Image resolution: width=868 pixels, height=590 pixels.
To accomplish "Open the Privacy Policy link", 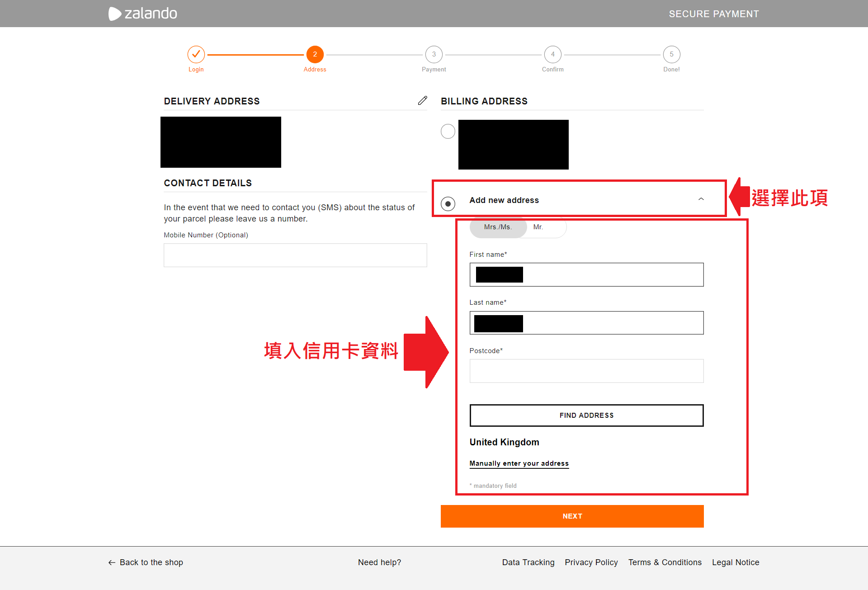I will click(591, 562).
